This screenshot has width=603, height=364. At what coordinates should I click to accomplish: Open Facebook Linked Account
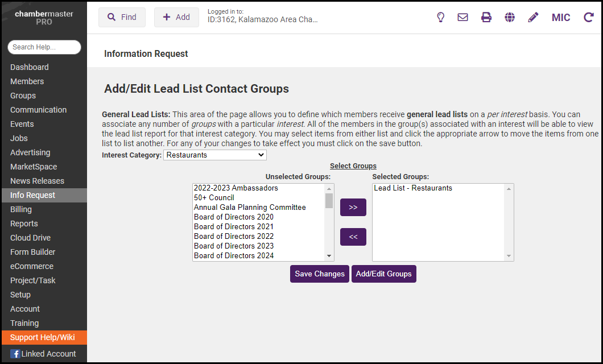[x=43, y=354]
